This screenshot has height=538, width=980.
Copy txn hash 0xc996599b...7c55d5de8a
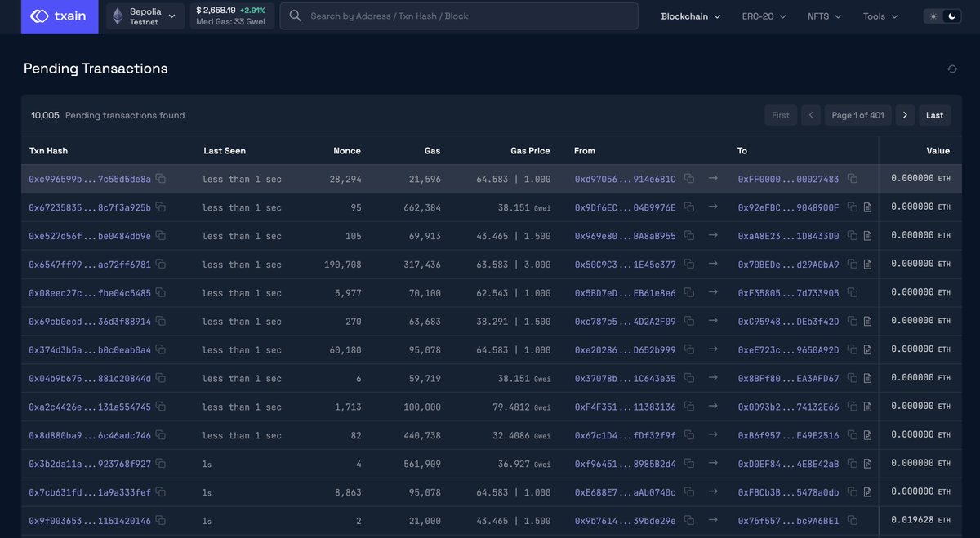click(x=161, y=179)
